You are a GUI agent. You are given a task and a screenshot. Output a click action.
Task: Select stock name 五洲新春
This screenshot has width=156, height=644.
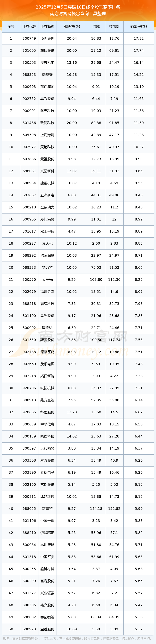pyautogui.click(x=47, y=195)
